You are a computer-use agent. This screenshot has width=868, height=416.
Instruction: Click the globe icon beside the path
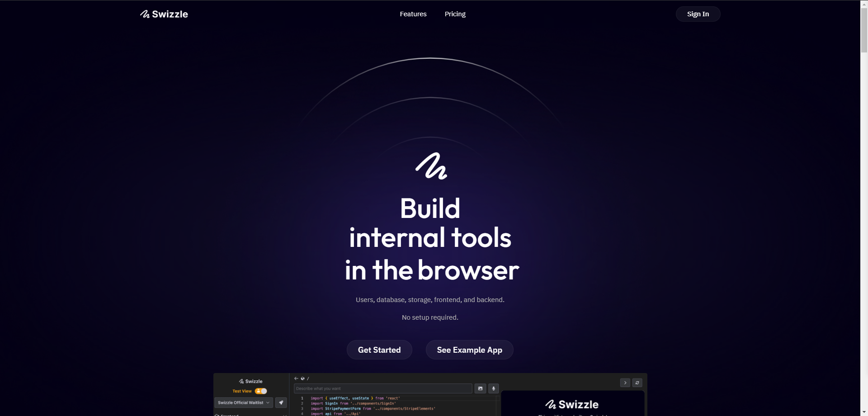[302, 378]
